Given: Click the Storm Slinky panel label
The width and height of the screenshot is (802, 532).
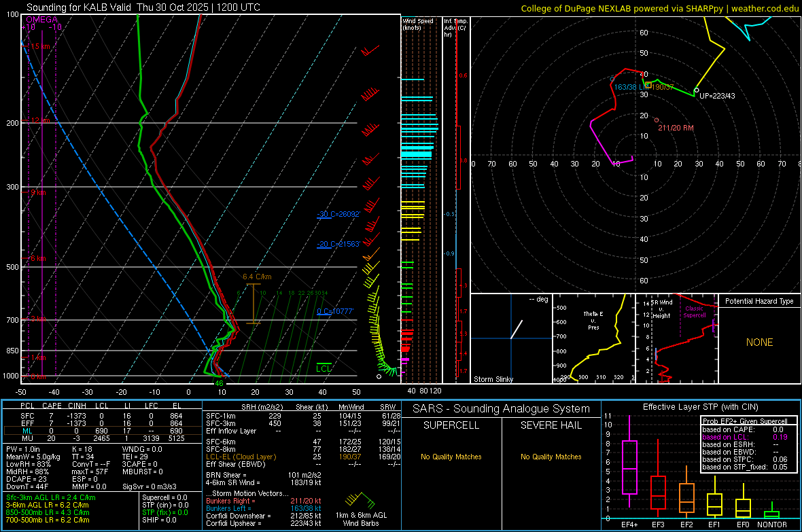Looking at the screenshot, I should point(493,379).
